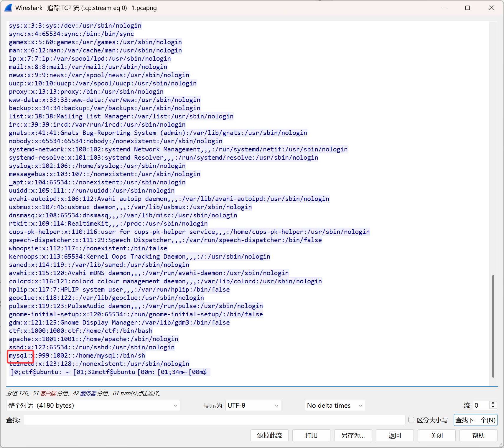The width and height of the screenshot is (504, 448).
Task: Click the syslog:x:102:106 line
Action: click(x=97, y=166)
